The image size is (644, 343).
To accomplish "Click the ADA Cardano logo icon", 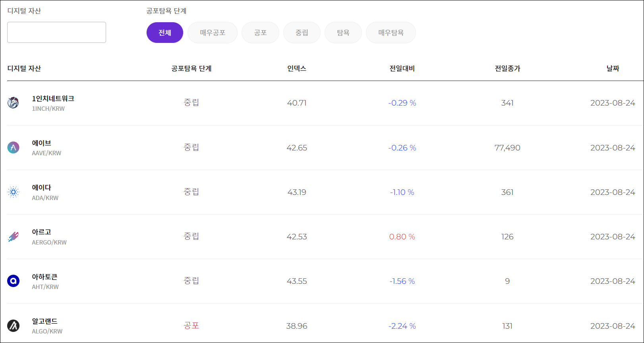I will tap(13, 192).
